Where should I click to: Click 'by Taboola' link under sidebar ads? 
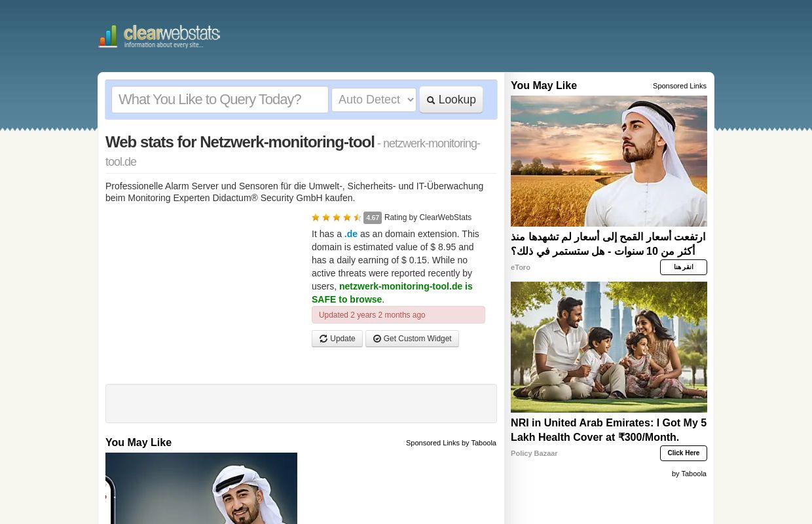pos(689,474)
